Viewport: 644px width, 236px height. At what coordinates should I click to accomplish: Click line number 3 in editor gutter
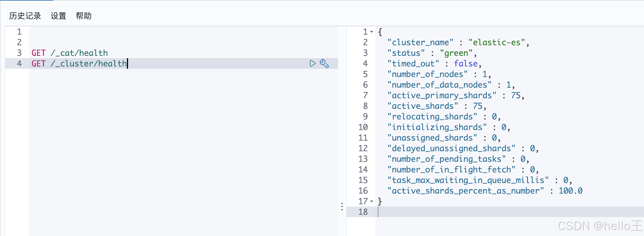click(19, 53)
